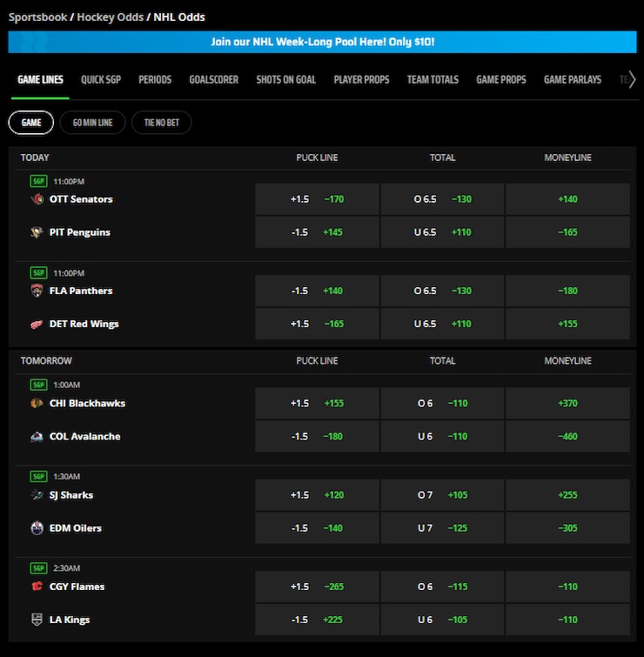Bet Flames-Kings over 6 at -115
Image resolution: width=644 pixels, height=657 pixels.
(x=442, y=587)
